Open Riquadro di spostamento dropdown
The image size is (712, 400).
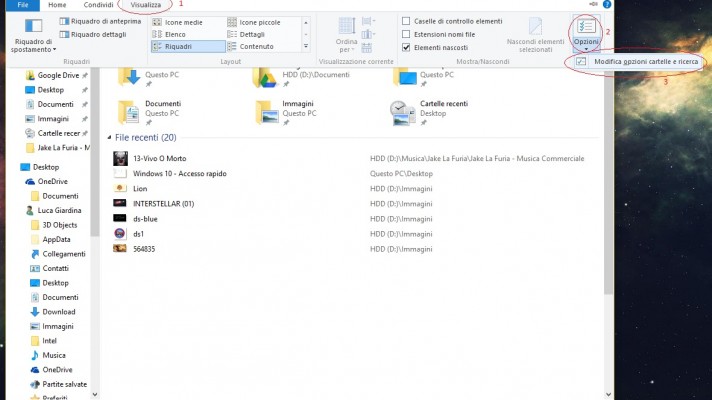pos(33,35)
